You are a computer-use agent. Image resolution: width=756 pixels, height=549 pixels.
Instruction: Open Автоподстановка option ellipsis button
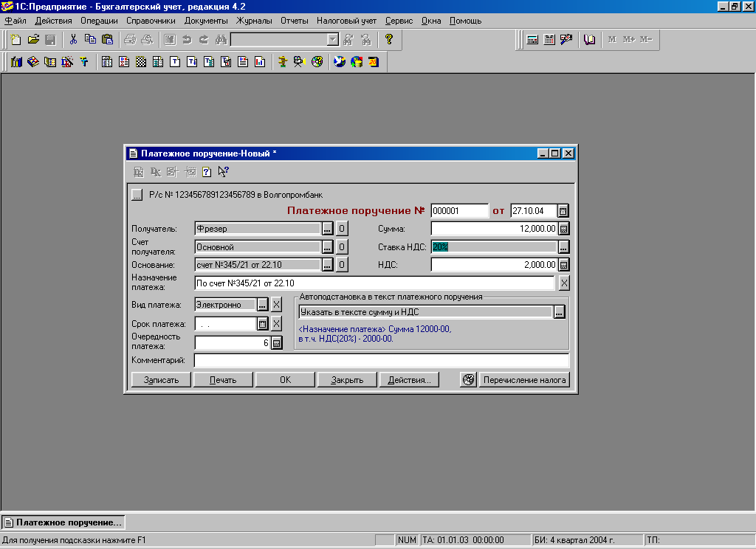pos(559,312)
